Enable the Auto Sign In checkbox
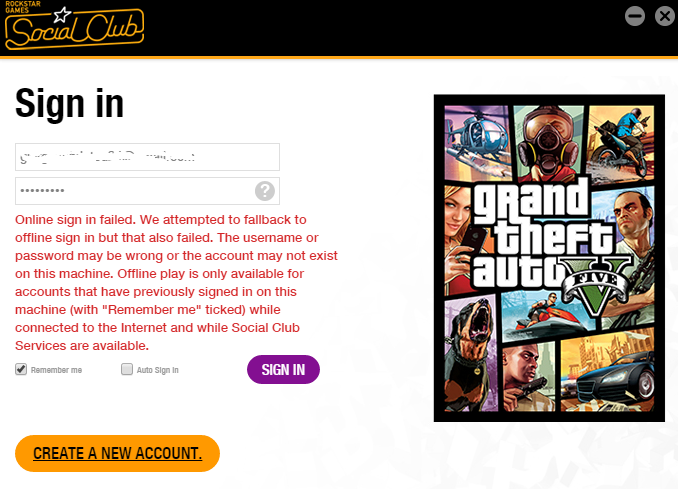 coord(127,369)
